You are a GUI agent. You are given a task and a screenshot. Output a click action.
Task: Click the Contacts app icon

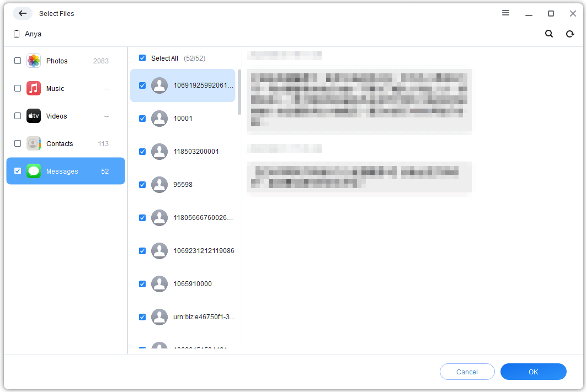[x=34, y=144]
